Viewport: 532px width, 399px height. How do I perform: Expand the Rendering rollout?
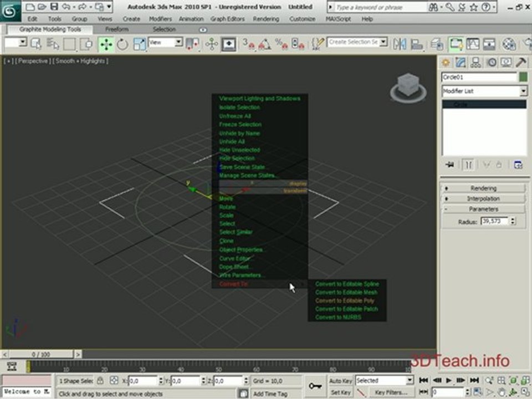pyautogui.click(x=483, y=188)
